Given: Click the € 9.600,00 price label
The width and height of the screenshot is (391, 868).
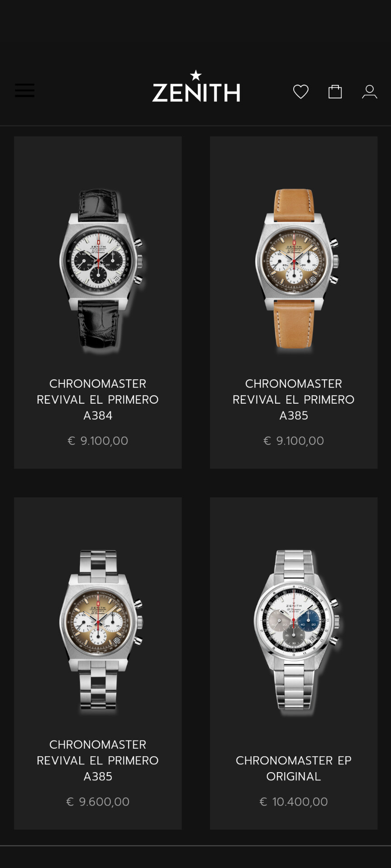Looking at the screenshot, I should coord(98,802).
